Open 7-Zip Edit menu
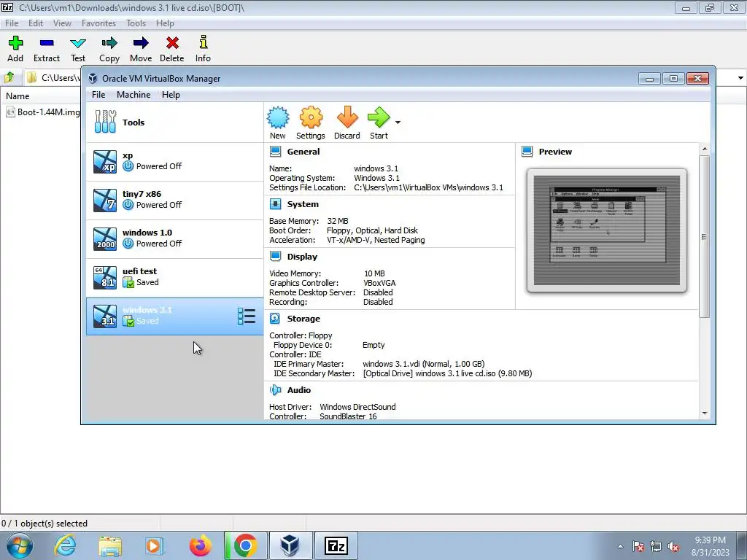This screenshot has height=560, width=747. pyautogui.click(x=36, y=23)
